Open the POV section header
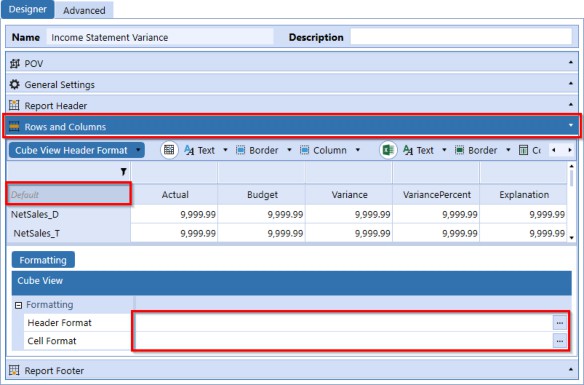 pyautogui.click(x=292, y=64)
